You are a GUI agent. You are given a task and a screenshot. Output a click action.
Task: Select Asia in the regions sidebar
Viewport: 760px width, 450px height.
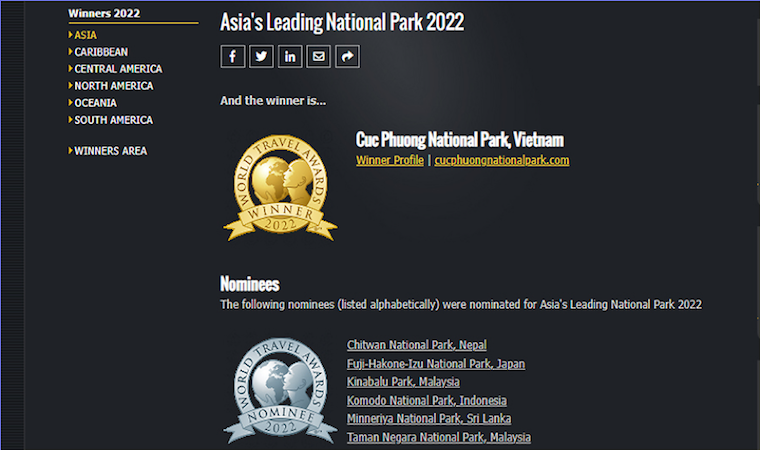[85, 35]
